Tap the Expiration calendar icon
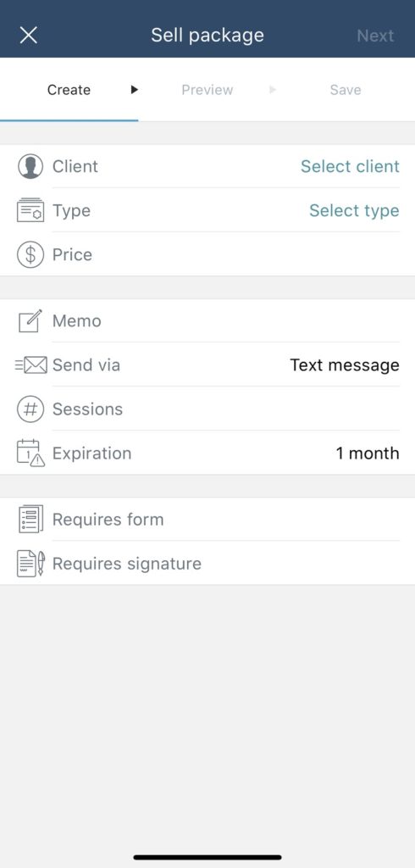This screenshot has height=868, width=415. pyautogui.click(x=30, y=453)
